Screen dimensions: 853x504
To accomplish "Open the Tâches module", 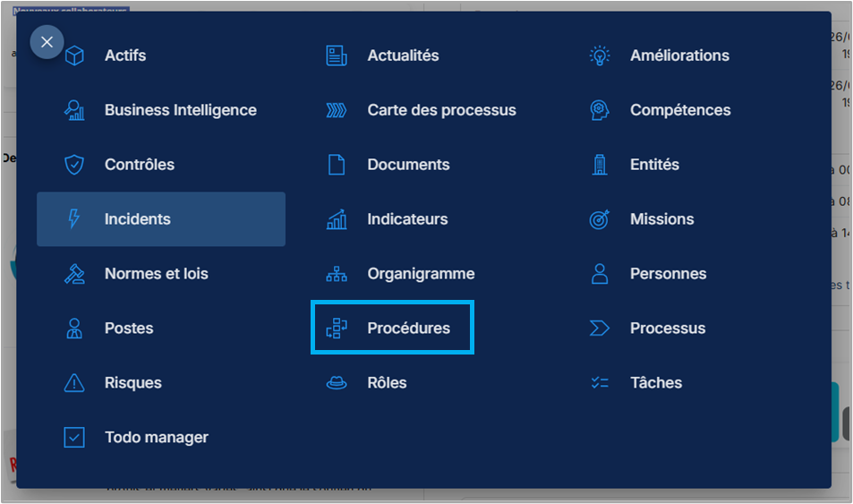I will tap(656, 383).
